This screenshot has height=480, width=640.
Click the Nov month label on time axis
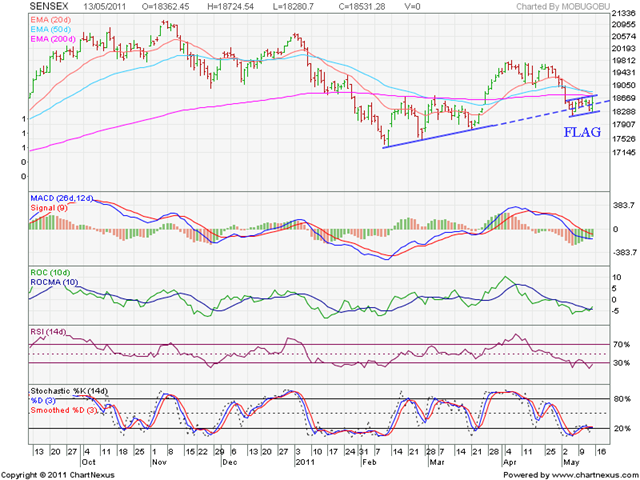point(158,462)
